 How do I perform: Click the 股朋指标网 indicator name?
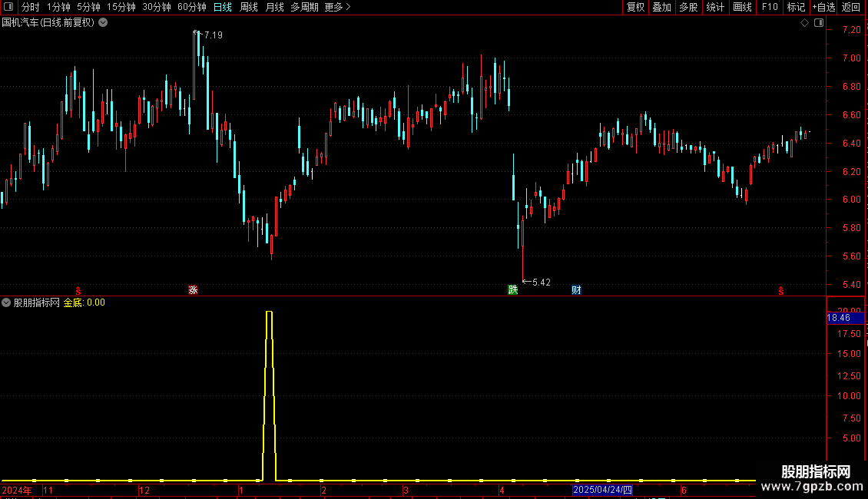coord(37,302)
